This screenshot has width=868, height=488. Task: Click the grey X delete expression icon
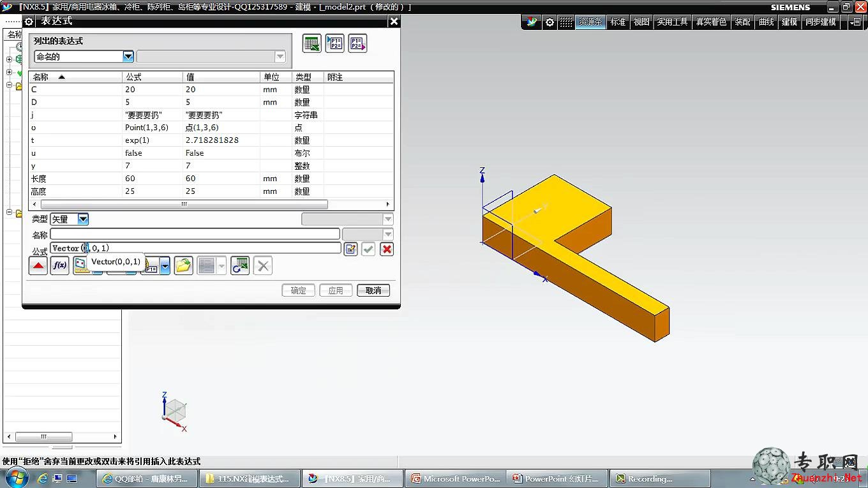pyautogui.click(x=263, y=265)
